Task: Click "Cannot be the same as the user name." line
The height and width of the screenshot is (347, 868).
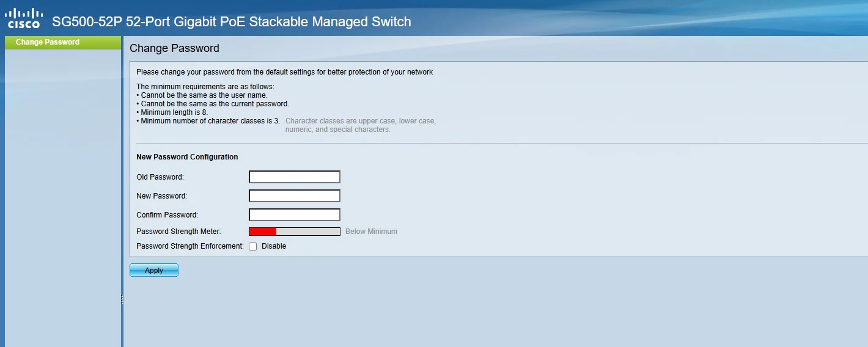Action: 202,95
